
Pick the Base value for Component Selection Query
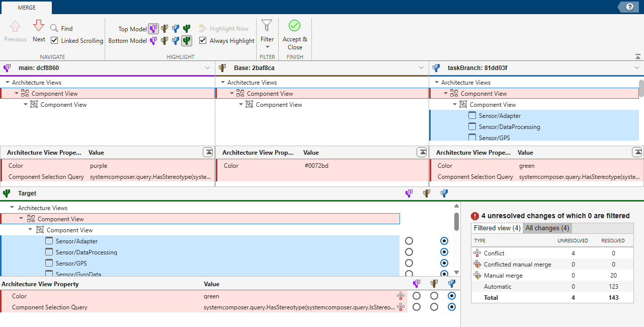[434, 307]
